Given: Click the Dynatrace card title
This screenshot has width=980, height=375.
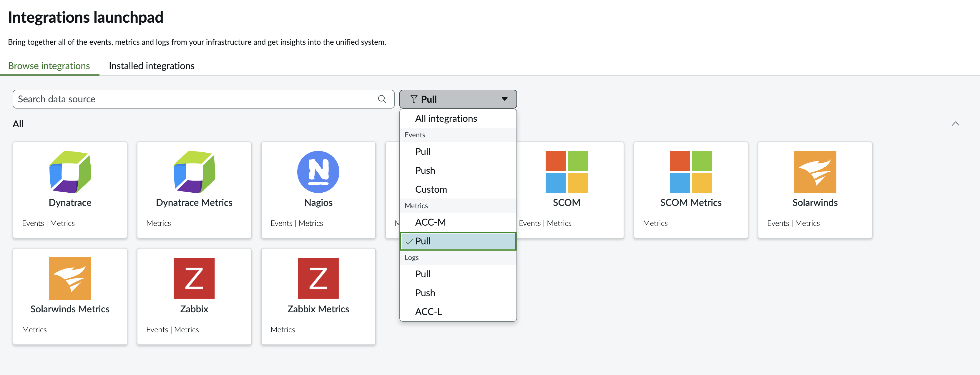Looking at the screenshot, I should 70,203.
